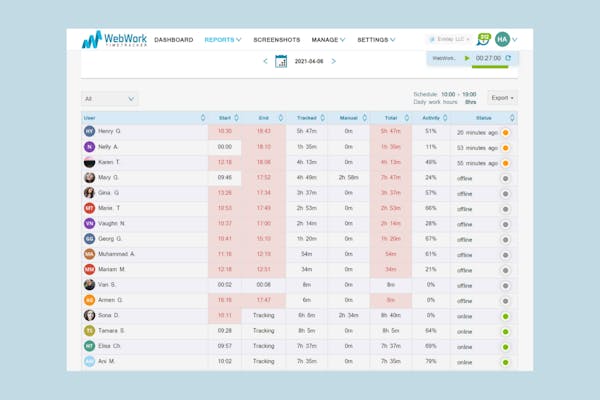The width and height of the screenshot is (600, 400).
Task: Sort table by Tracked column
Action: tap(323, 118)
